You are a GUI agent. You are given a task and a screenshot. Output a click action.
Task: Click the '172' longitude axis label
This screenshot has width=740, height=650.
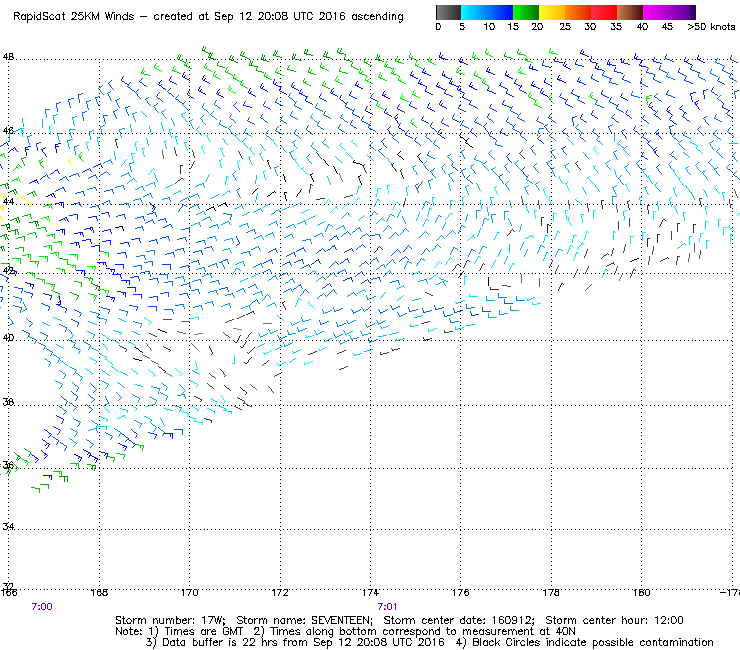[280, 592]
